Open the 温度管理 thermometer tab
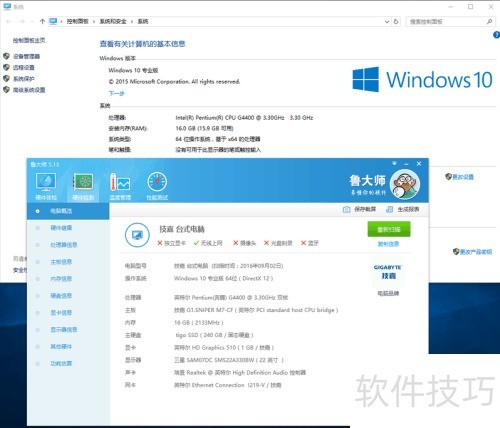Viewport: 500px width, 428px height. [120, 186]
